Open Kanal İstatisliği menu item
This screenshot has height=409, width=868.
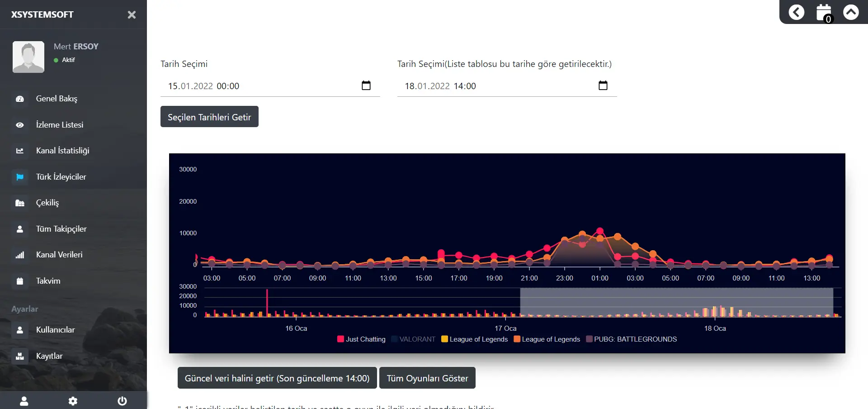click(62, 151)
